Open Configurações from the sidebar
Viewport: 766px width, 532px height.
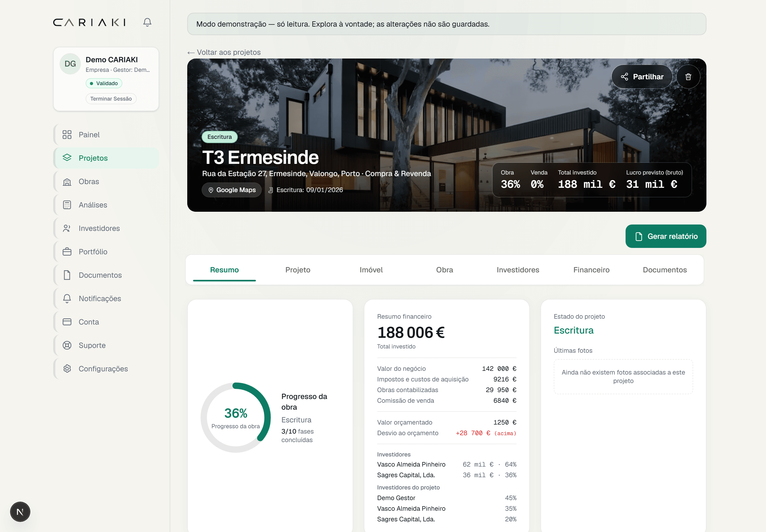pos(106,369)
